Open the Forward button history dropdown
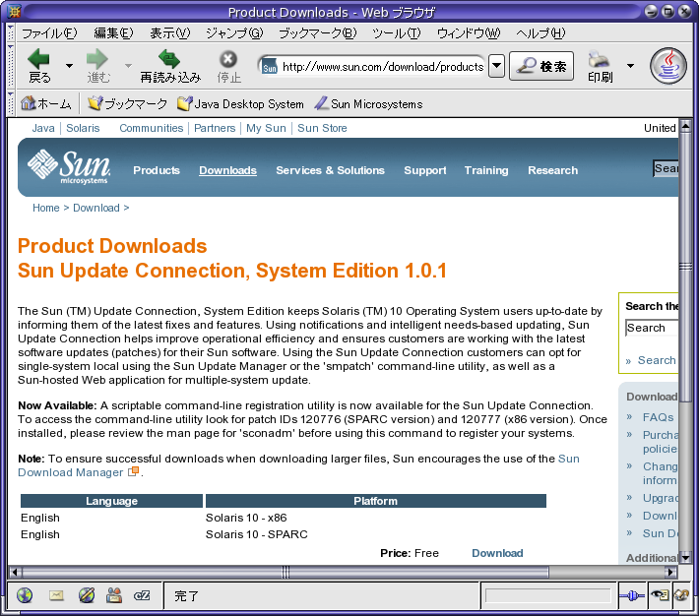 pos(128,66)
